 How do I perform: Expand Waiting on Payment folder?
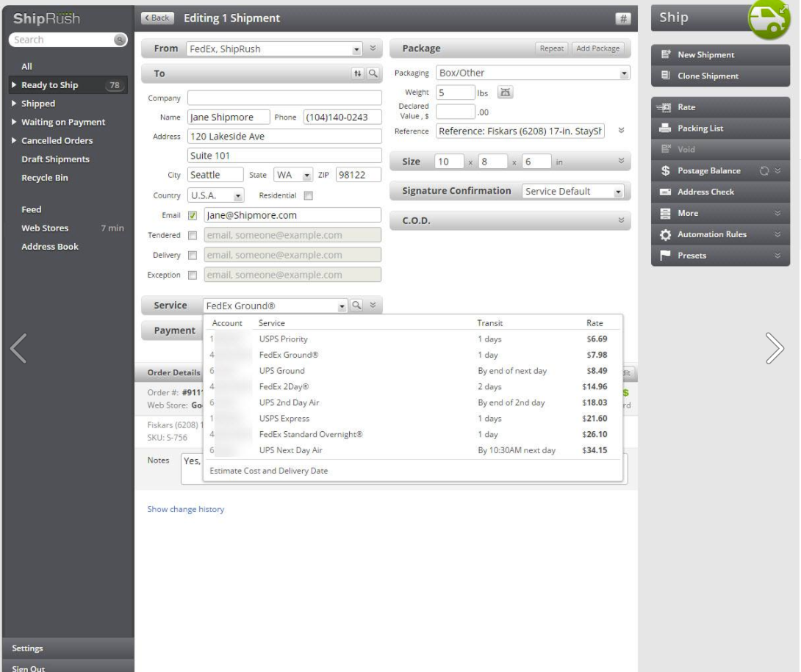click(14, 122)
